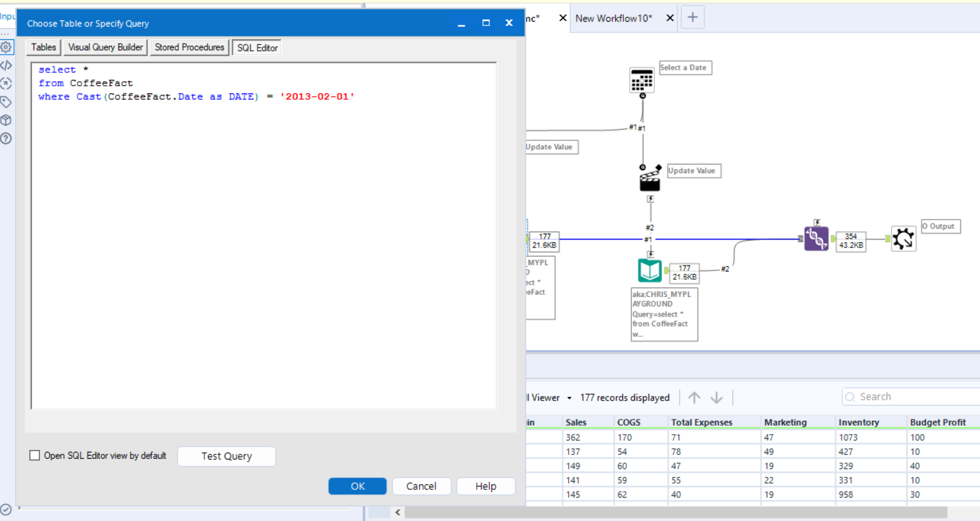Screen dimensions: 980x521
Task: Click the green Input Data book icon
Action: (649, 270)
